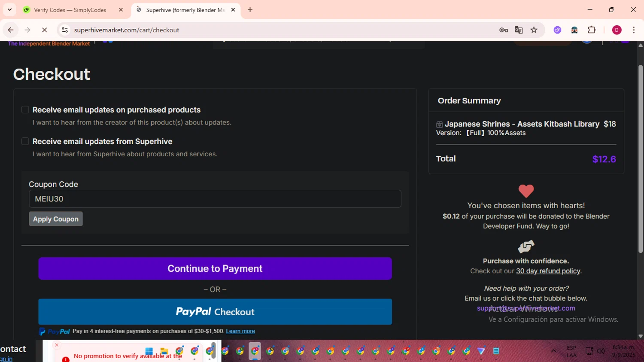Viewport: 644px width, 362px height.
Task: Click the ESP LAA language indicator
Action: coord(571,351)
